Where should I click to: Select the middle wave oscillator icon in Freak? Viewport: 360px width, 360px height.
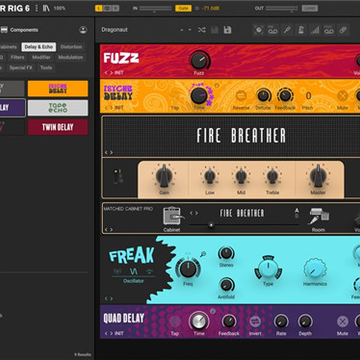(x=134, y=271)
